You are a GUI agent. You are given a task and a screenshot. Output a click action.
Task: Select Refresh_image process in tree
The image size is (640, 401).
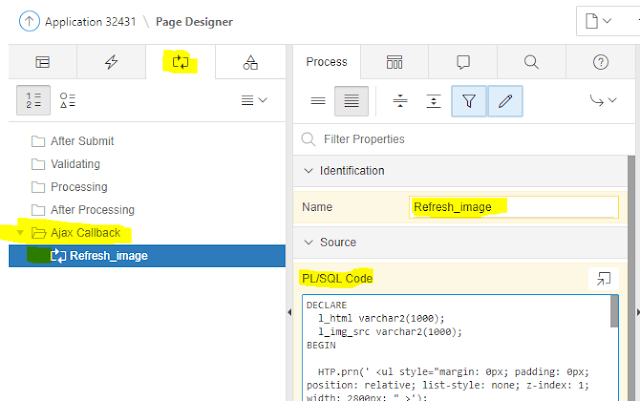108,255
